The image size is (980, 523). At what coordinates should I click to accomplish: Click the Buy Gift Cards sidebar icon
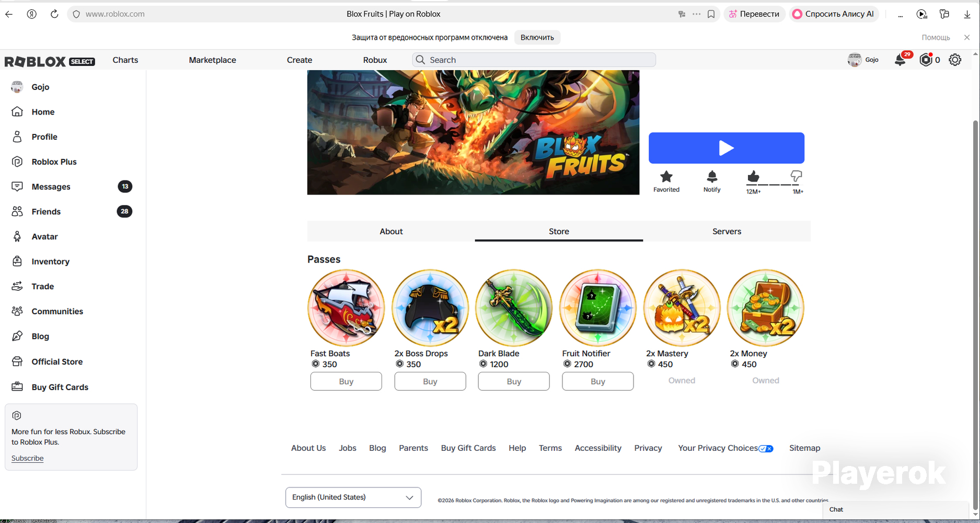(x=17, y=386)
